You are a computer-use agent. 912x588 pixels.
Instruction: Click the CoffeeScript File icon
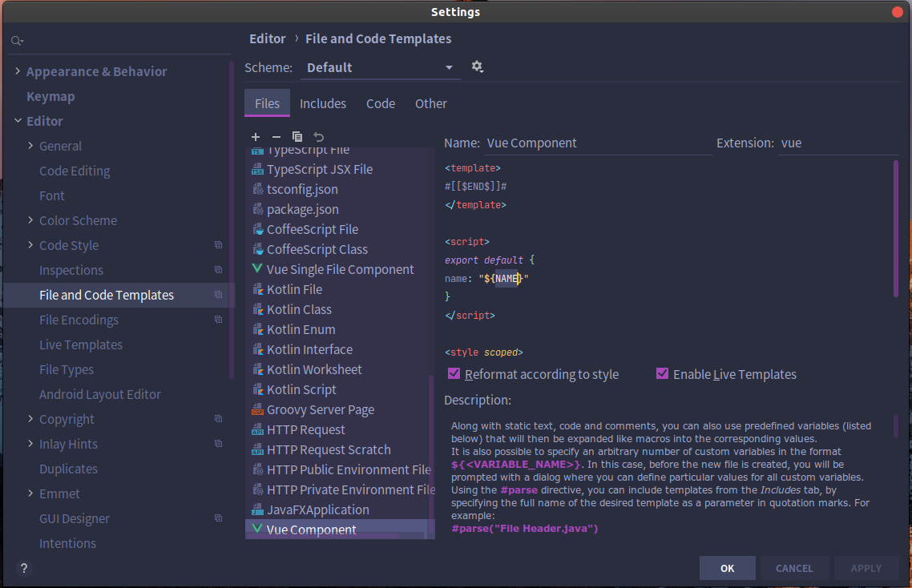(x=258, y=229)
